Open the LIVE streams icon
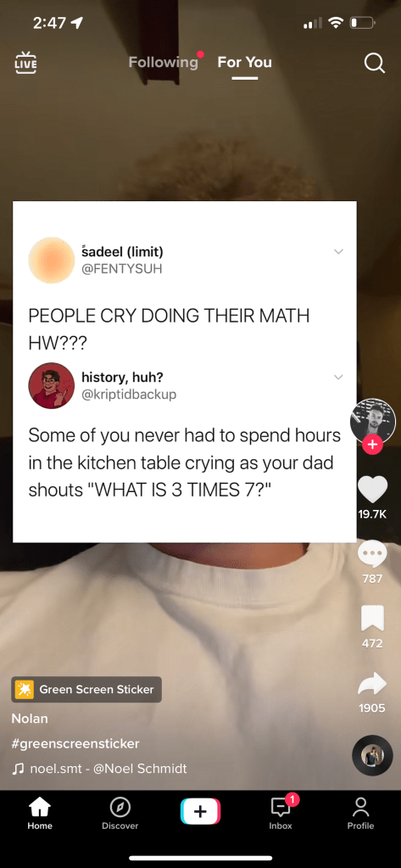The width and height of the screenshot is (401, 868). (x=25, y=63)
